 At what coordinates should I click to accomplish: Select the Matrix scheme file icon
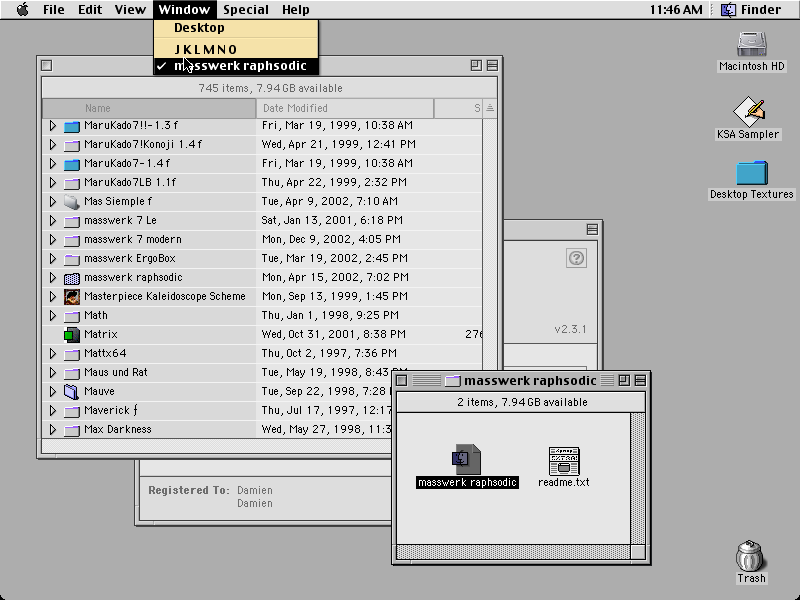click(x=72, y=335)
